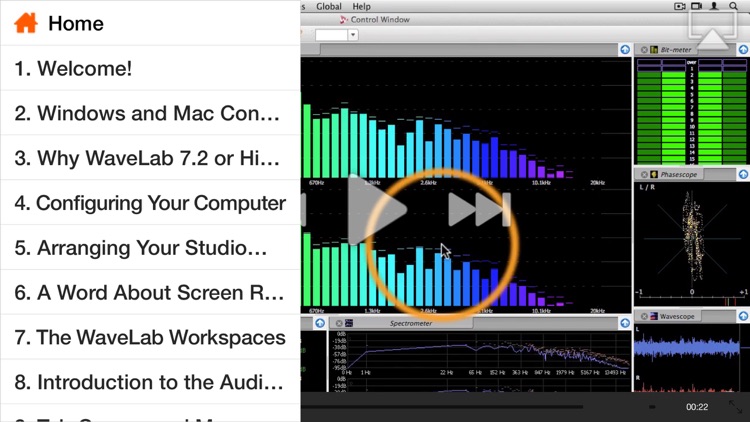Screen dimensions: 750x422
Task: Open lesson 6. A Word About Screen R…
Action: (150, 293)
